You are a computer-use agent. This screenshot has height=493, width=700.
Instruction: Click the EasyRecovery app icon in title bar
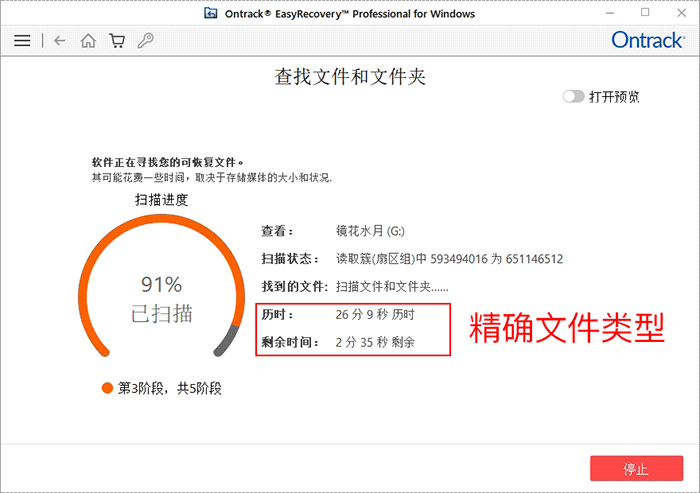[x=211, y=14]
